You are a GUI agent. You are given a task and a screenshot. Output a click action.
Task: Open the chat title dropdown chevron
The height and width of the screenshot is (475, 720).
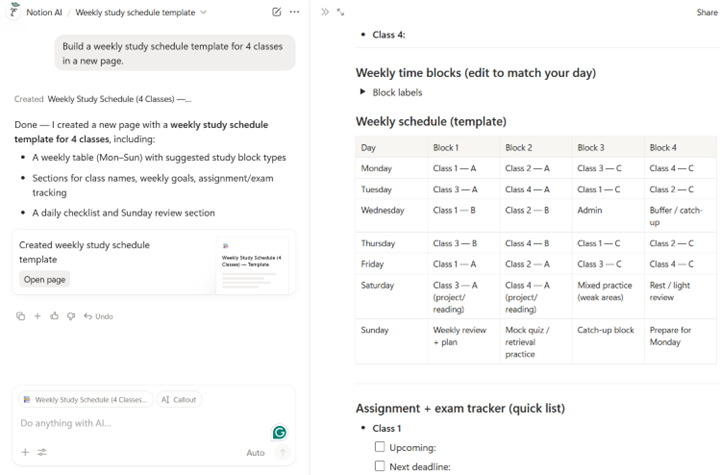point(204,12)
